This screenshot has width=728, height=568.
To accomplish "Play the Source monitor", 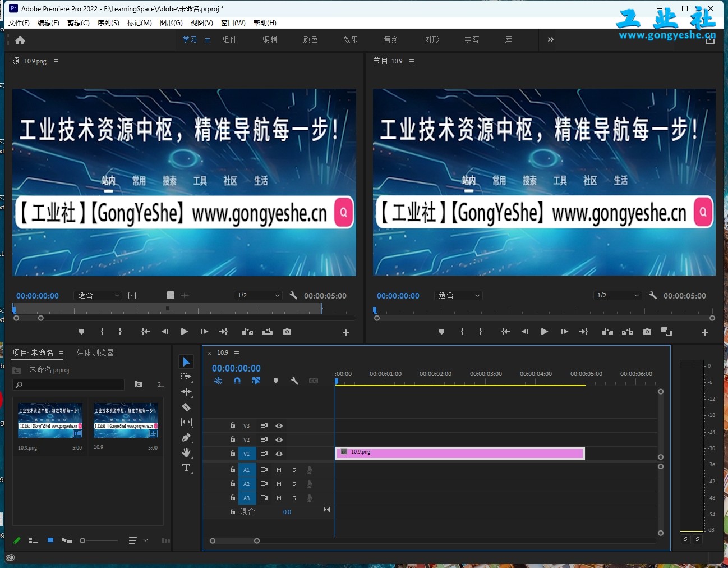I will (184, 332).
